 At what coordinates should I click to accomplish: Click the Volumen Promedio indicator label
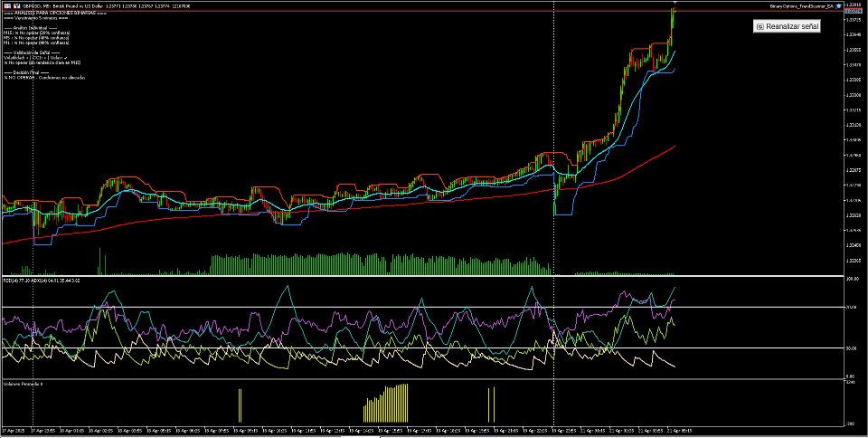[23, 383]
